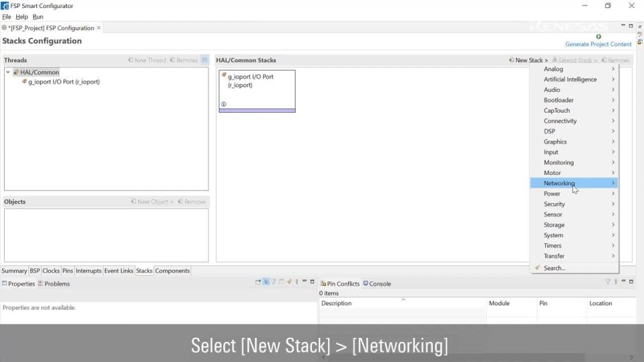Open the Run menu
644x362 pixels.
(38, 17)
